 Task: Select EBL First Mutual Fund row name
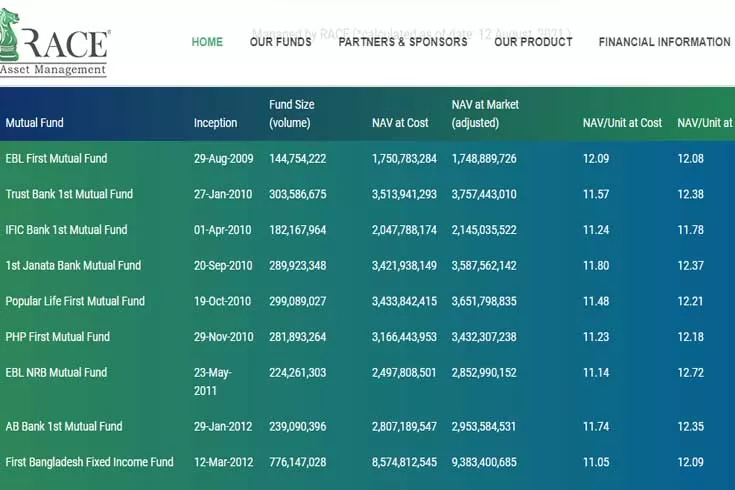pyautogui.click(x=56, y=158)
